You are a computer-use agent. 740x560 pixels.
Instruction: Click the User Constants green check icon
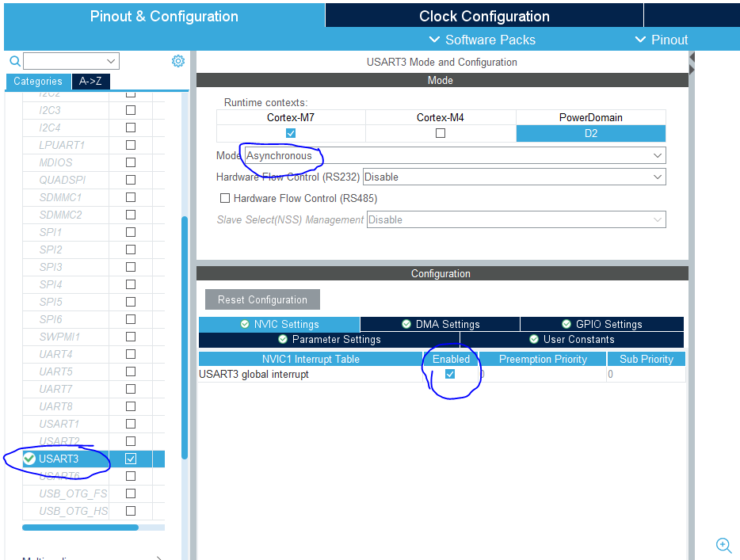534,339
